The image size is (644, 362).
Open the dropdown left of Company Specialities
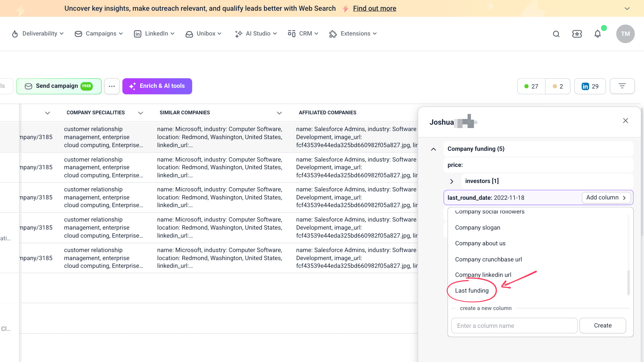(47, 113)
